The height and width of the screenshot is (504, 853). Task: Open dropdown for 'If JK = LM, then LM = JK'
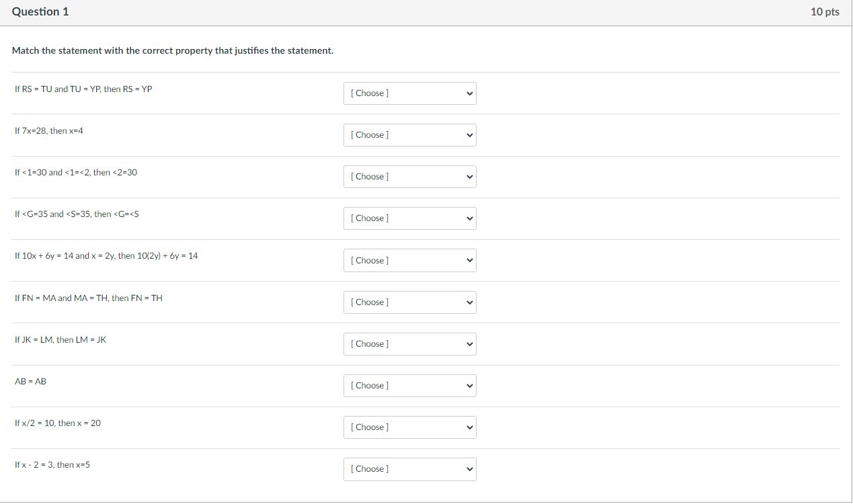[409, 344]
